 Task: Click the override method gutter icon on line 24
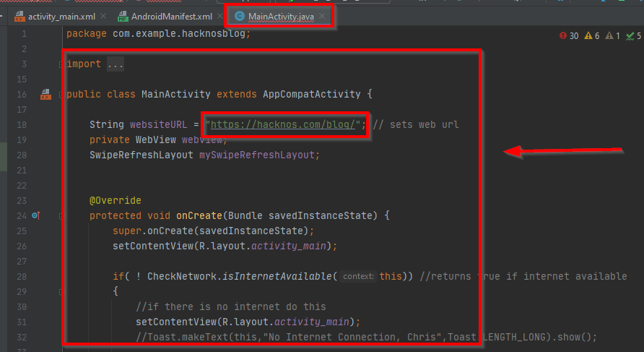tap(36, 215)
